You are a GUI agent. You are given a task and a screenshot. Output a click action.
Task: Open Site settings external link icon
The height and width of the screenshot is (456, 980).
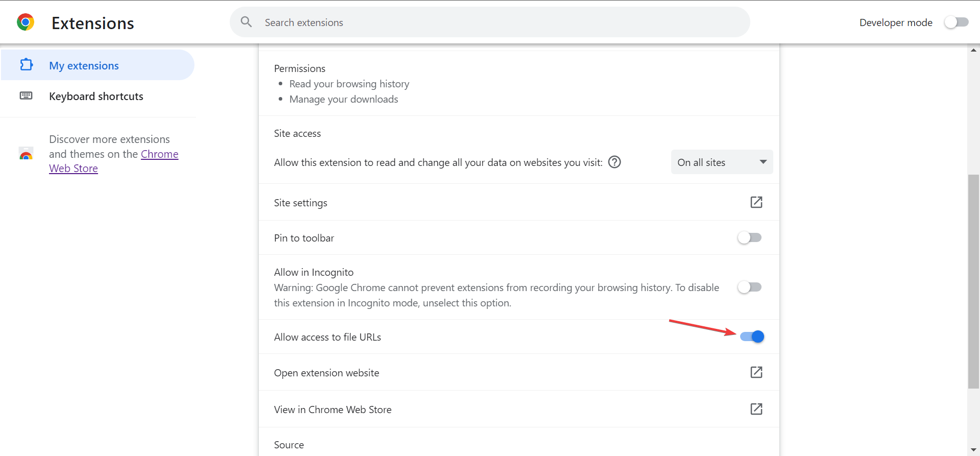click(x=756, y=202)
